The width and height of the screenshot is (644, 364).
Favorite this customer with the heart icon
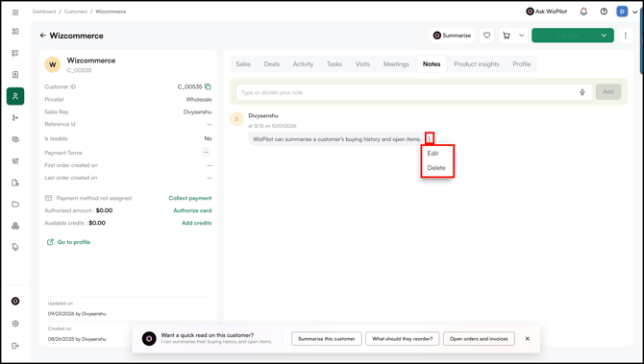pyautogui.click(x=486, y=36)
